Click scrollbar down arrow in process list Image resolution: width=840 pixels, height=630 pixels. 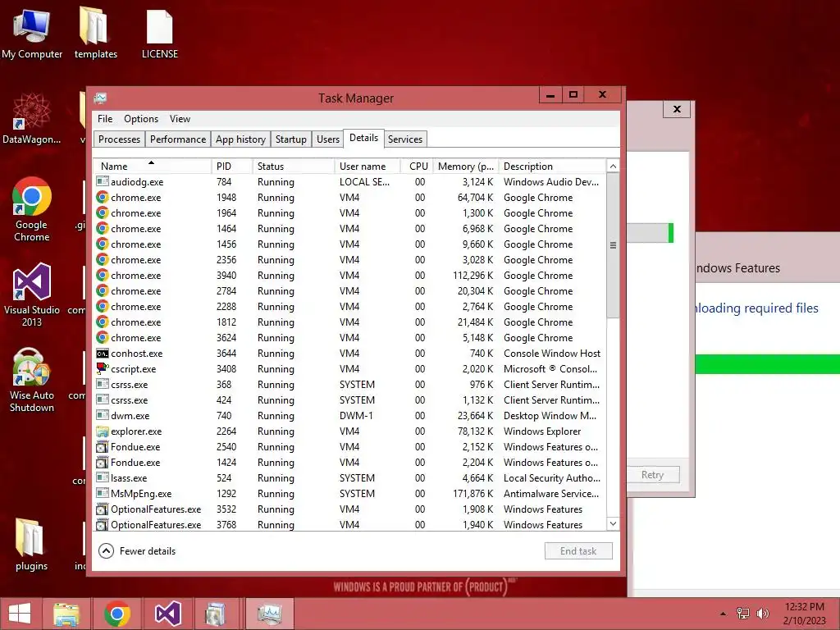[x=613, y=524]
